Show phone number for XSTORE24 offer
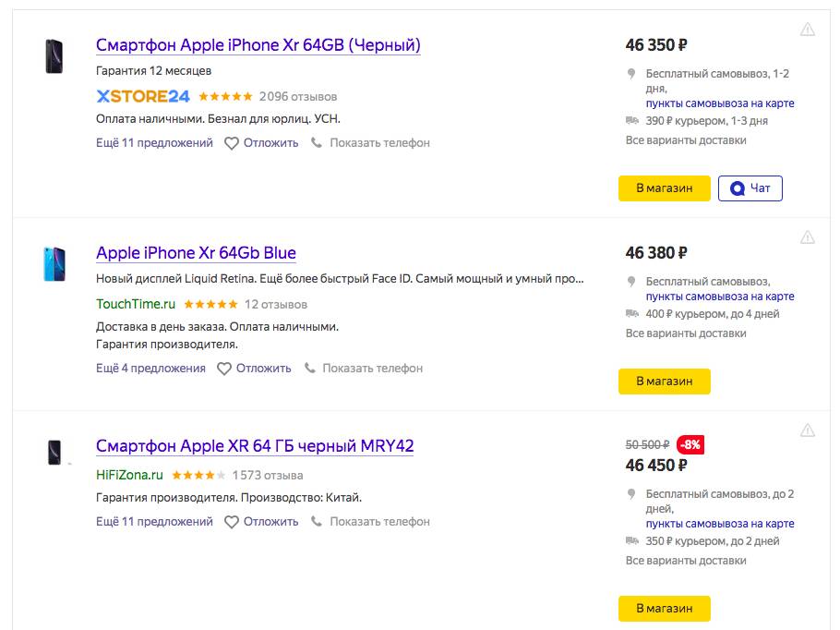 click(x=371, y=143)
